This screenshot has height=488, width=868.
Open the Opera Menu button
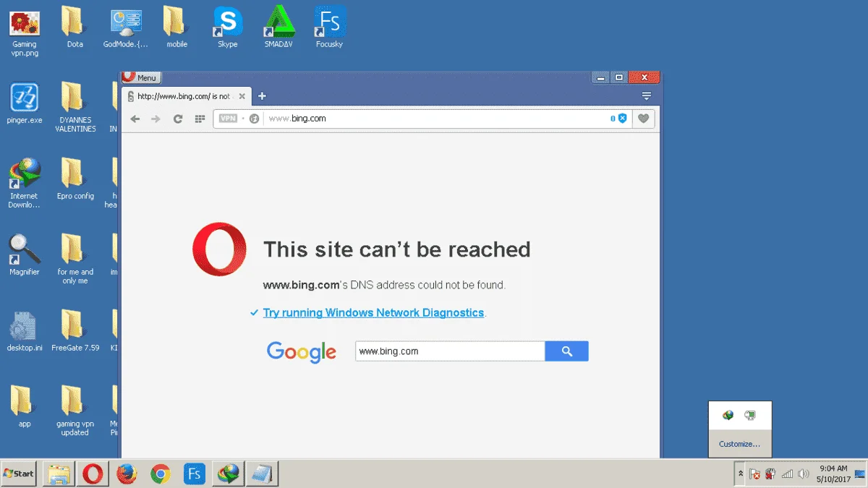[x=142, y=77]
